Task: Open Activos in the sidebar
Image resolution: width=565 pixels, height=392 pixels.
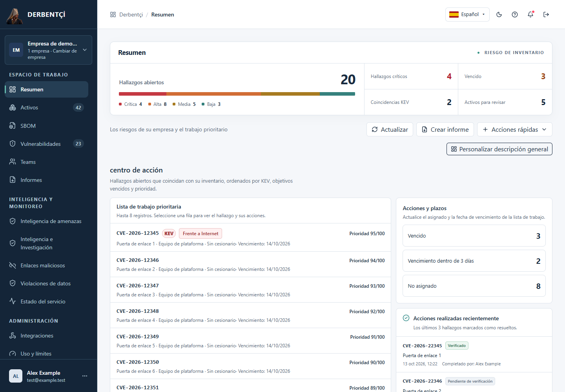Action: (x=46, y=107)
